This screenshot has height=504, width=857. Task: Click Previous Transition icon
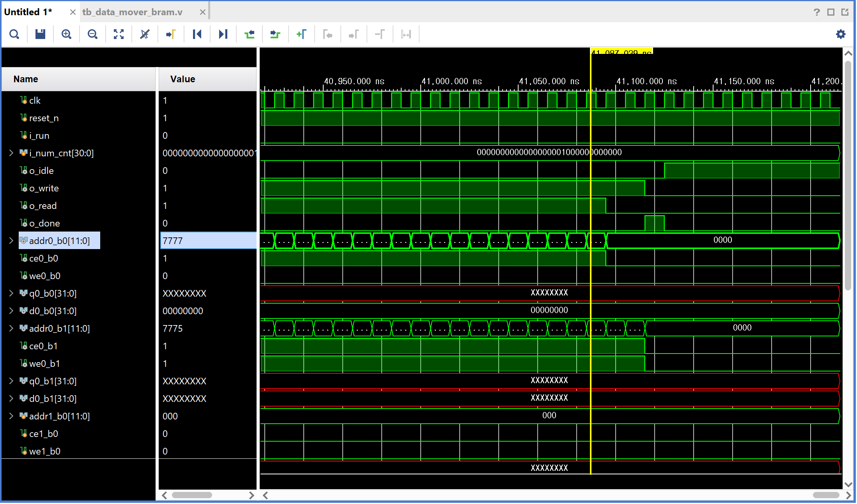coord(250,34)
